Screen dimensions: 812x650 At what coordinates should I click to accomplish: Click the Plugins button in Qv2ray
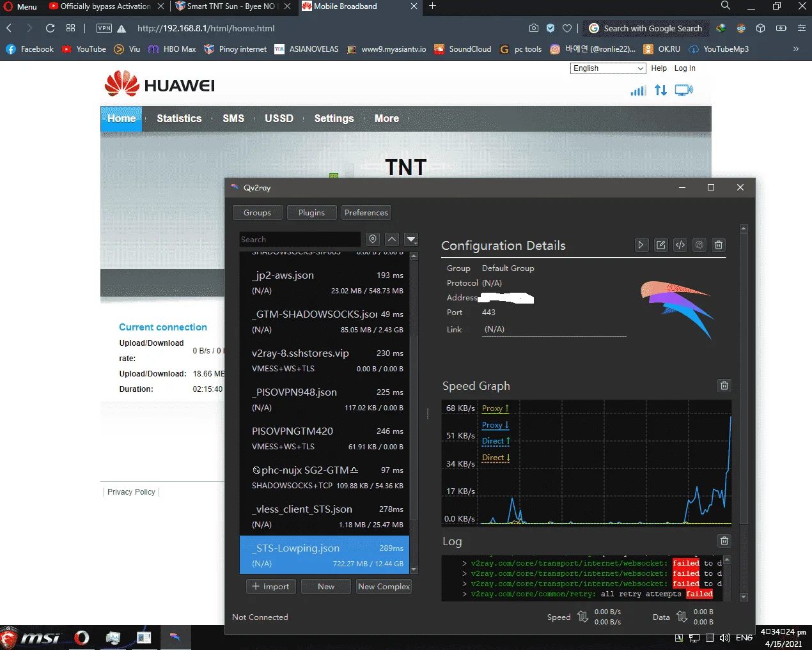tap(311, 213)
